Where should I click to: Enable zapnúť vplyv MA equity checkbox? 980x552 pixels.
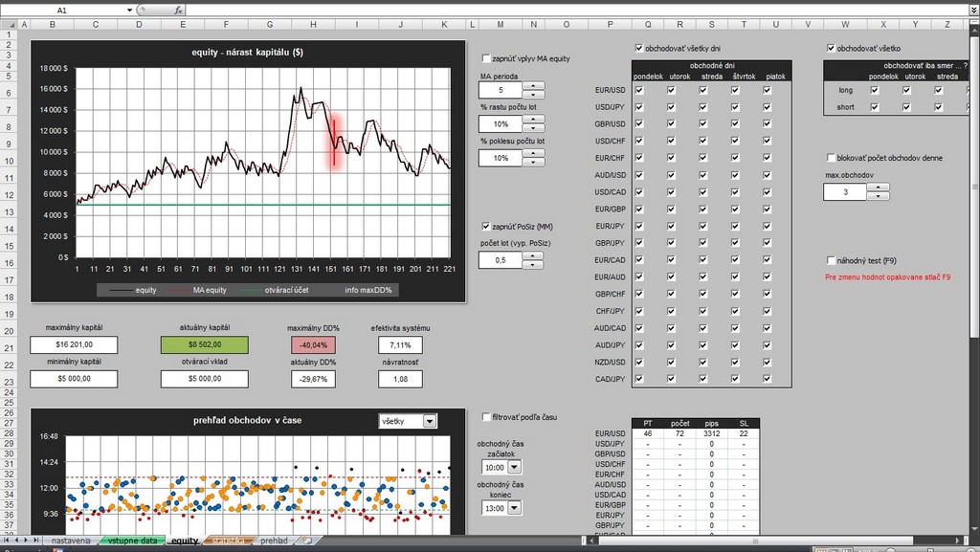pyautogui.click(x=486, y=58)
